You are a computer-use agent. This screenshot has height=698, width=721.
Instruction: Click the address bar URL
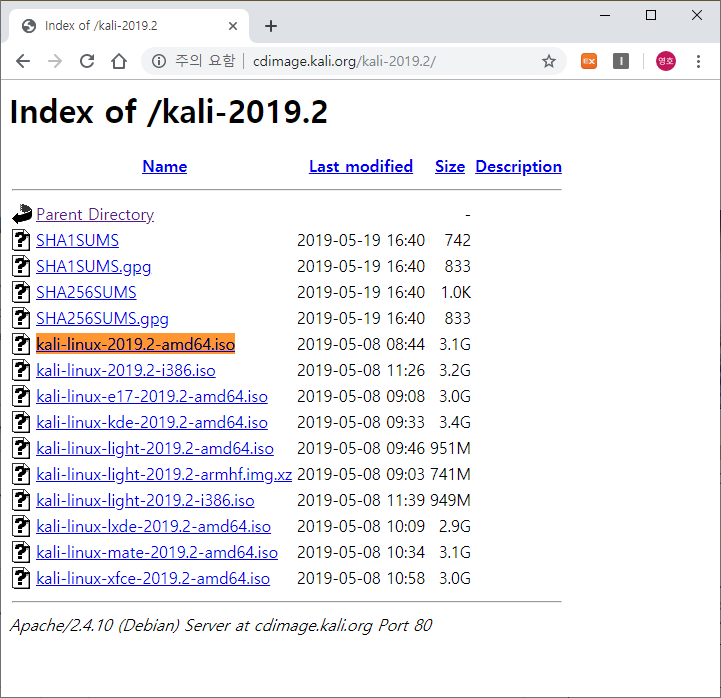[344, 61]
